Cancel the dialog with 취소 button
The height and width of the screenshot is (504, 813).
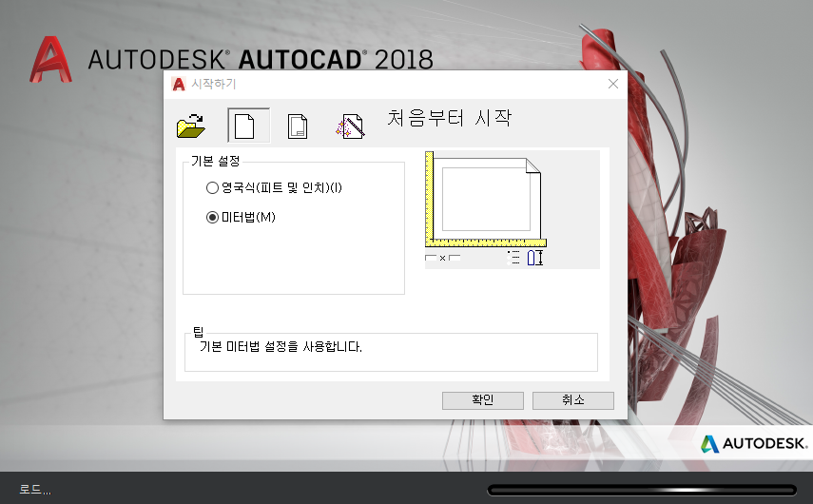[x=573, y=400]
